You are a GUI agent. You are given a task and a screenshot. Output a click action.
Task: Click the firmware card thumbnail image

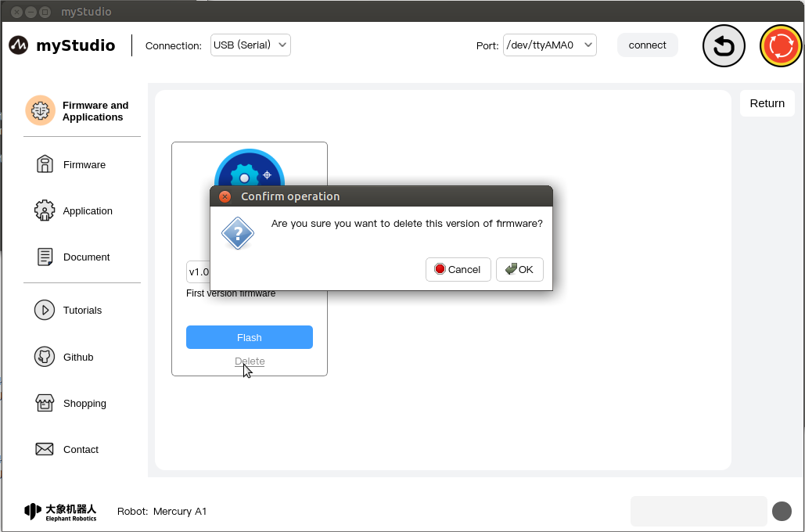click(250, 168)
